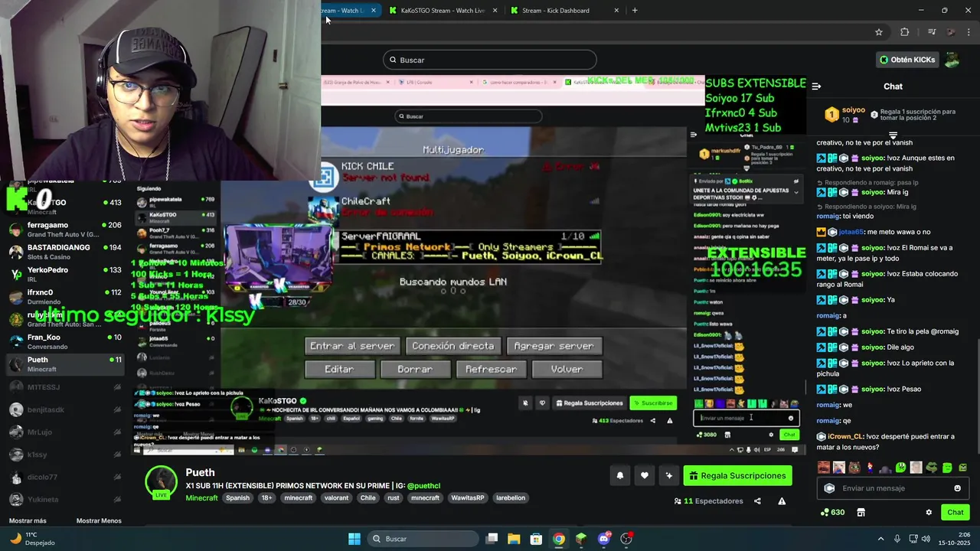Open File Explorer from taskbar
Image resolution: width=980 pixels, height=551 pixels.
[x=514, y=539]
